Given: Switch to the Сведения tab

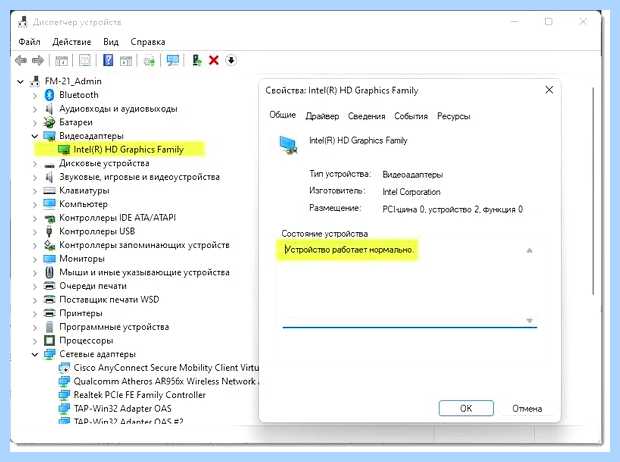Looking at the screenshot, I should [x=367, y=116].
